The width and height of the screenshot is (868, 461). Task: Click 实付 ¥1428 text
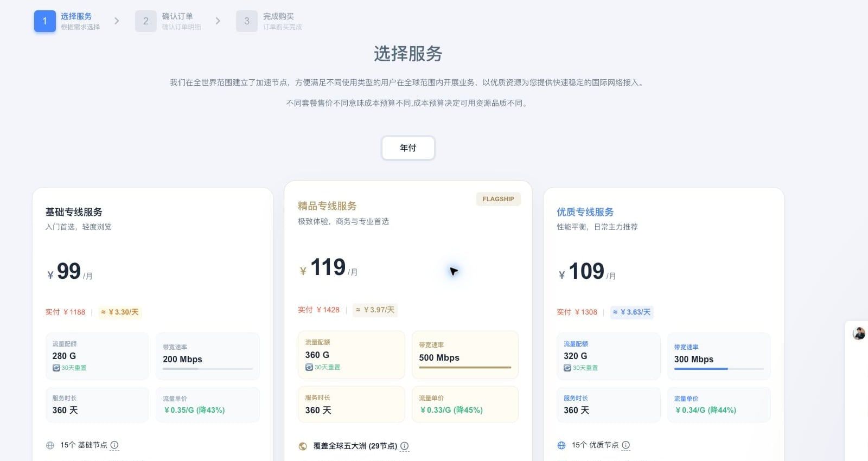[318, 310]
